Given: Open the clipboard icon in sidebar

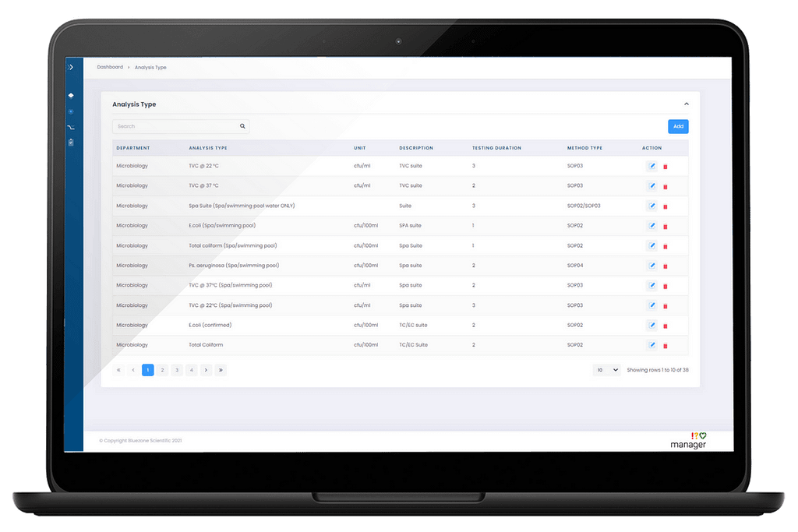Looking at the screenshot, I should 71,143.
